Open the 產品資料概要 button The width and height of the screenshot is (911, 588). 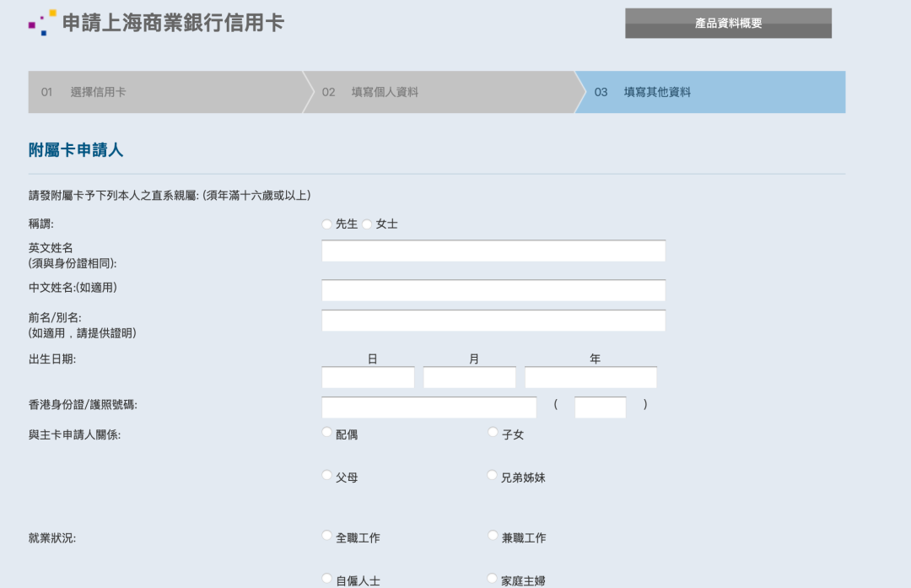pos(728,24)
